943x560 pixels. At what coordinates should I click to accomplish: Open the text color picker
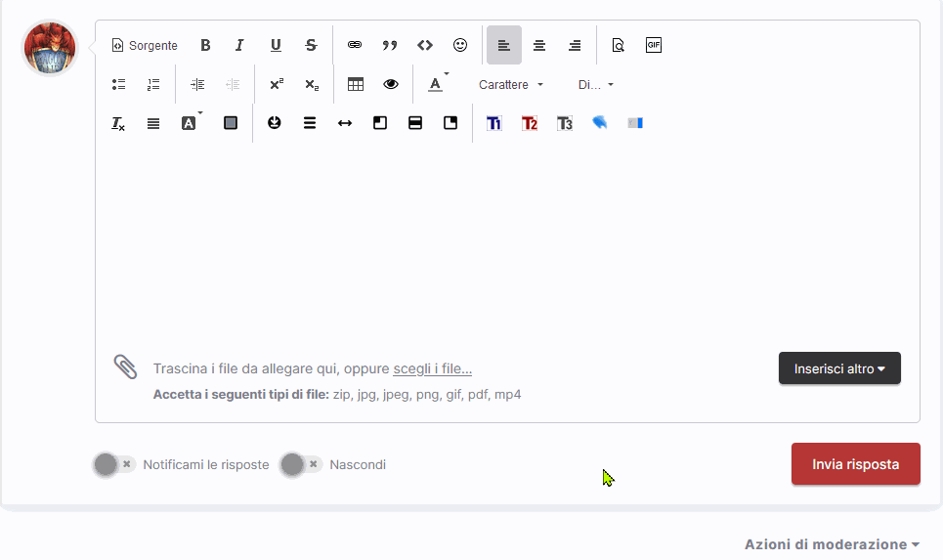pyautogui.click(x=437, y=85)
